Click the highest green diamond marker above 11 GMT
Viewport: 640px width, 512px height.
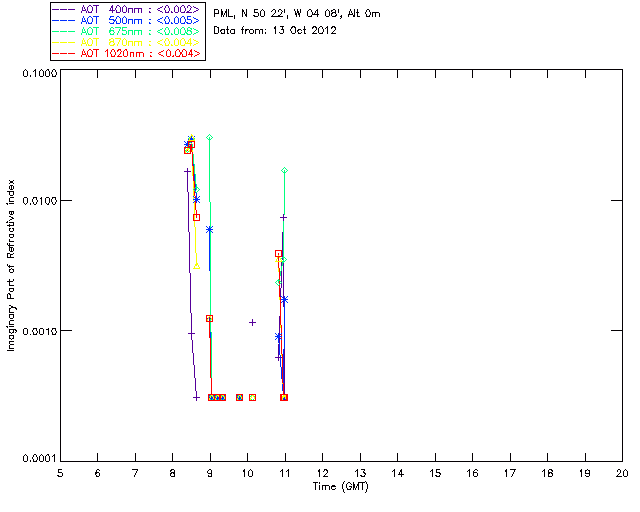[x=284, y=170]
